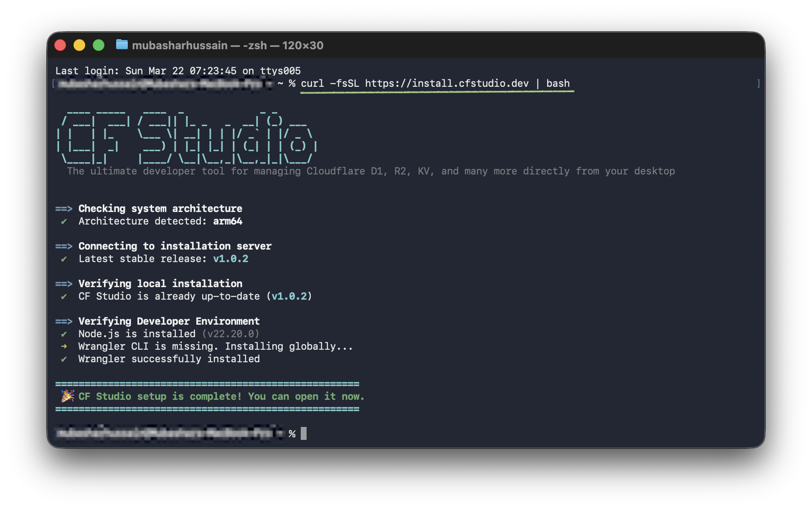The image size is (812, 510).
Task: Click the "bash" word in the curl command
Action: 558,83
